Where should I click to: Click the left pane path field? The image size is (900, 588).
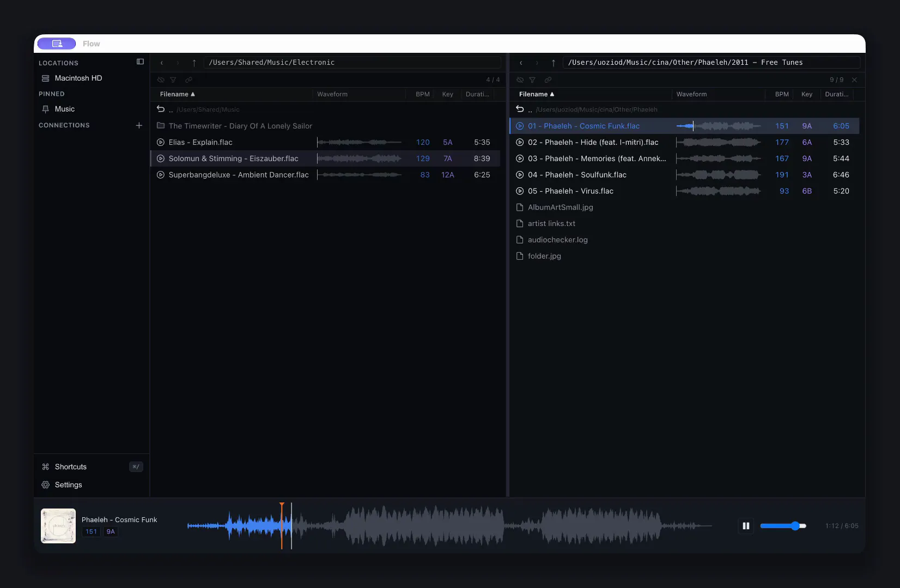pos(352,63)
